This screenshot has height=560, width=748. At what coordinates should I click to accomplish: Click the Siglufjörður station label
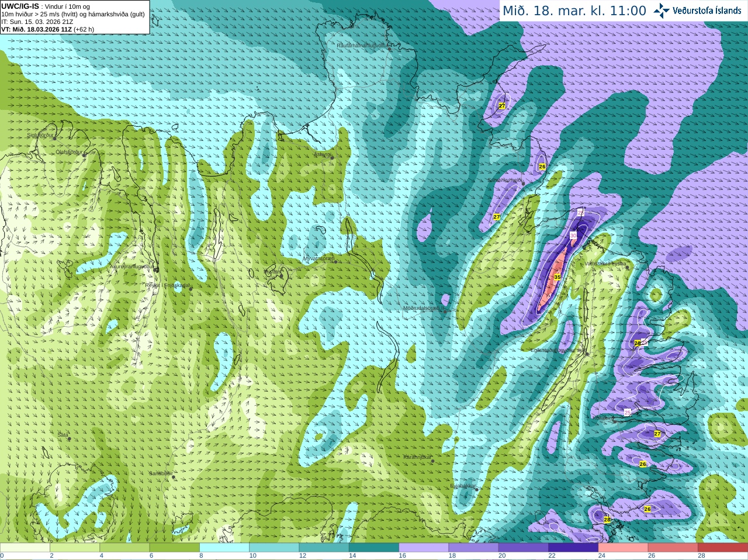click(x=40, y=135)
